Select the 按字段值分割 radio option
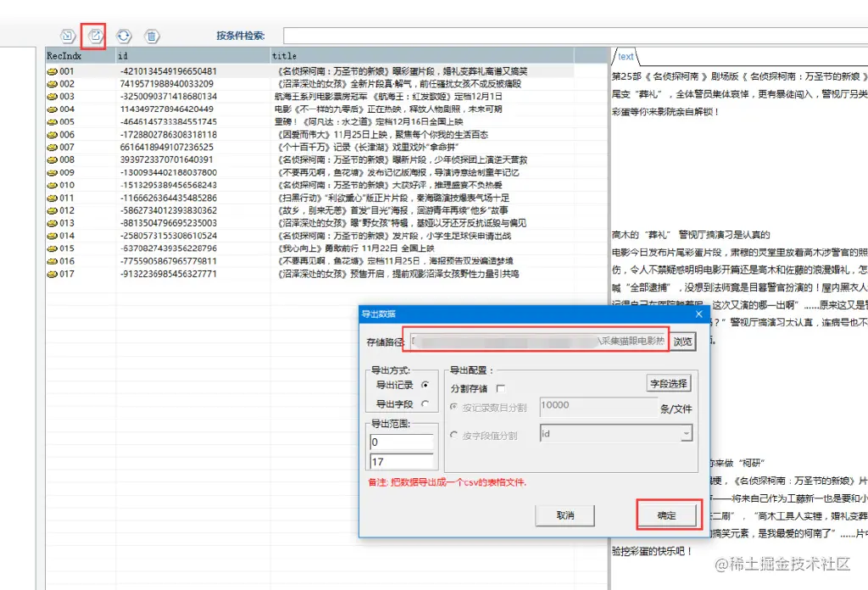Image resolution: width=868 pixels, height=590 pixels. [454, 435]
